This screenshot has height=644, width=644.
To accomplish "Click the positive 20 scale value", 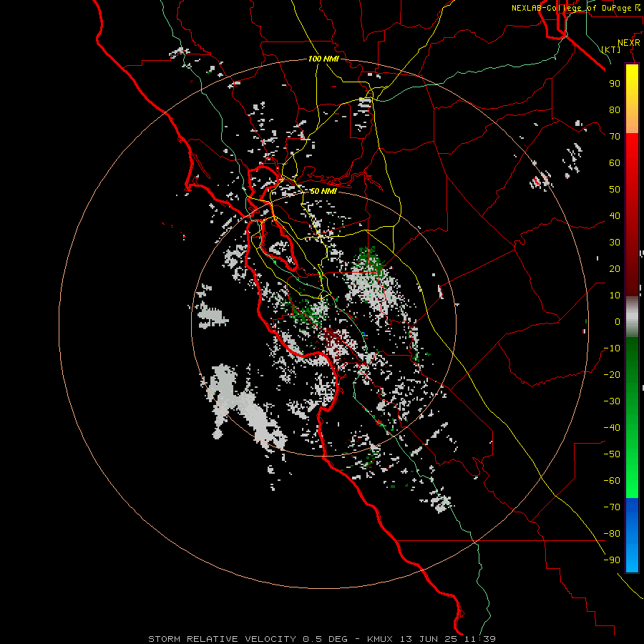I will click(x=615, y=269).
